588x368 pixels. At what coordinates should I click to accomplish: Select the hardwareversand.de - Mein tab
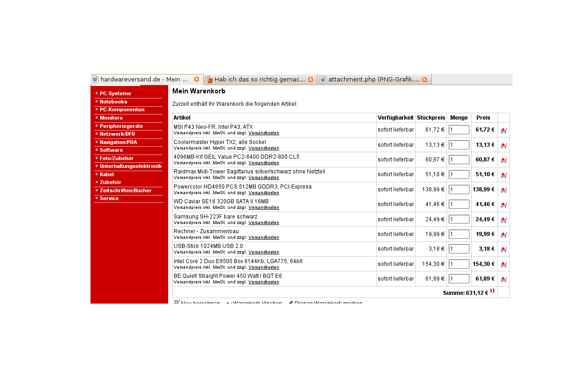147,80
